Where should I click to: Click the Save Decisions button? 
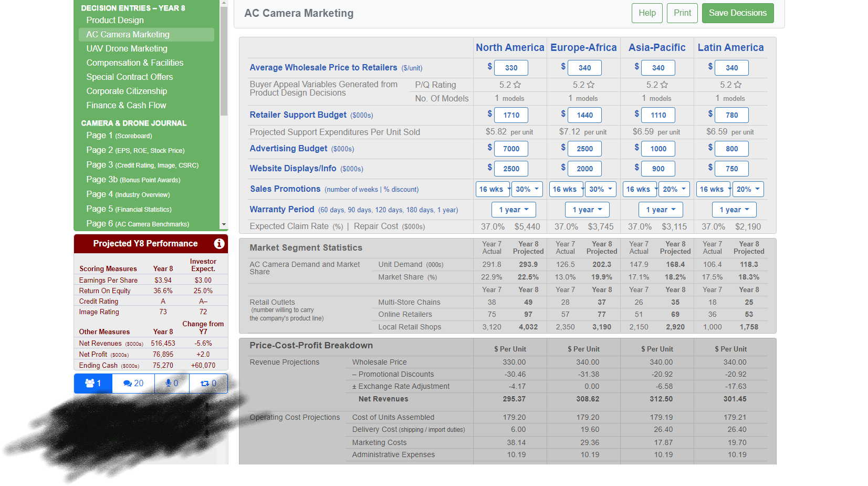click(738, 13)
